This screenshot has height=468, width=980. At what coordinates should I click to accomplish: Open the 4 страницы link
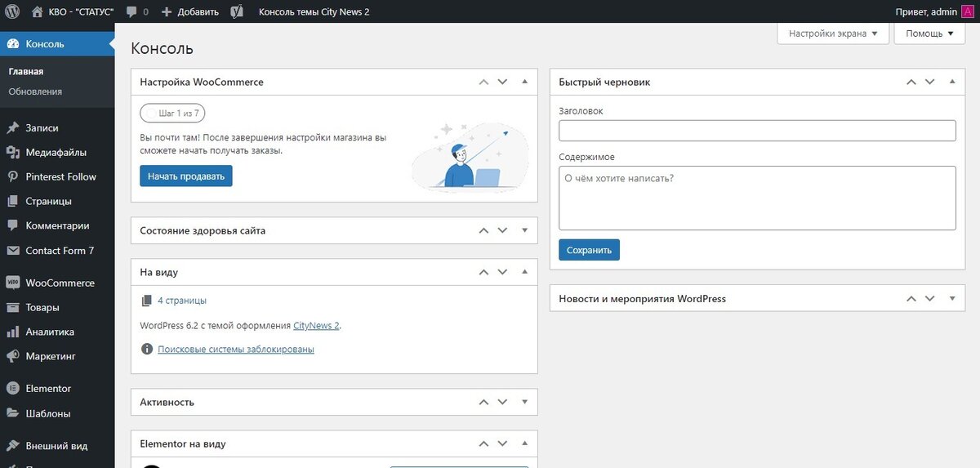coord(182,301)
